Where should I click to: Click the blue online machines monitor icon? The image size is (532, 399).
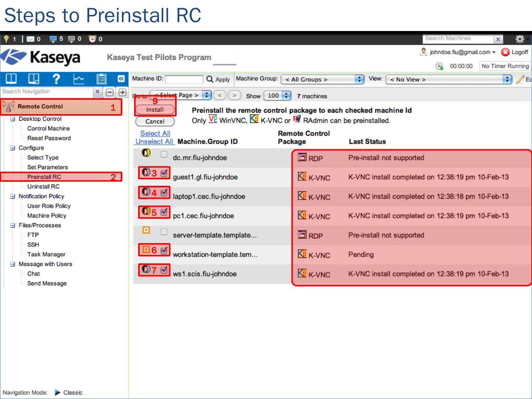(x=53, y=39)
